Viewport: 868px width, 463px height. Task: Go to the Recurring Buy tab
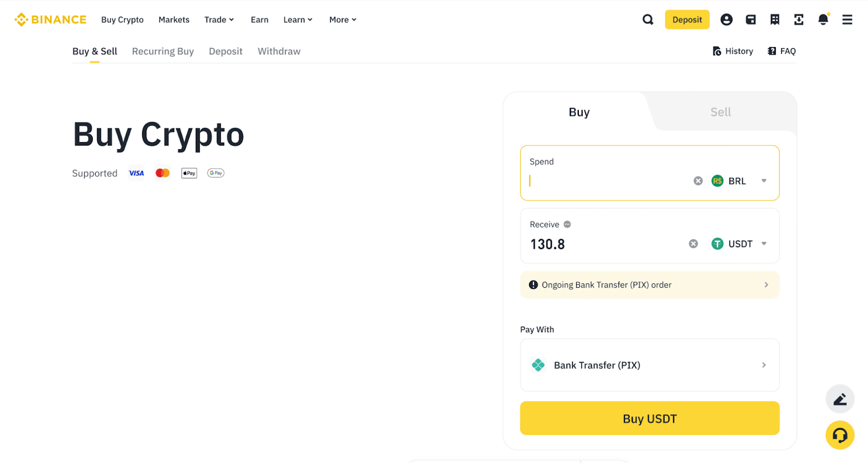click(163, 51)
